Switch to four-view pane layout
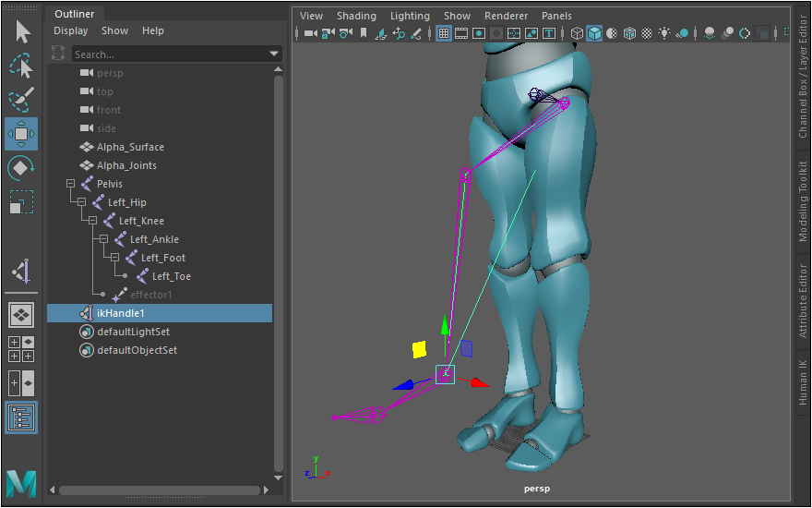812x508 pixels. click(21, 348)
